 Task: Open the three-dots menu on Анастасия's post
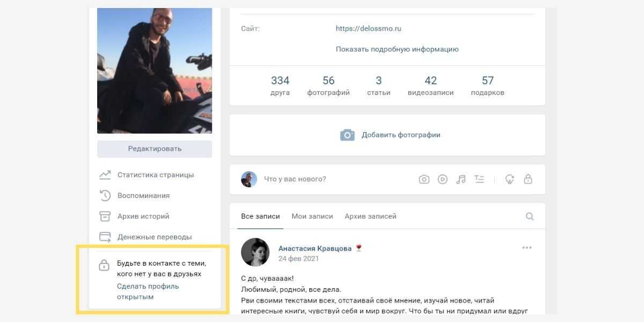(x=527, y=247)
